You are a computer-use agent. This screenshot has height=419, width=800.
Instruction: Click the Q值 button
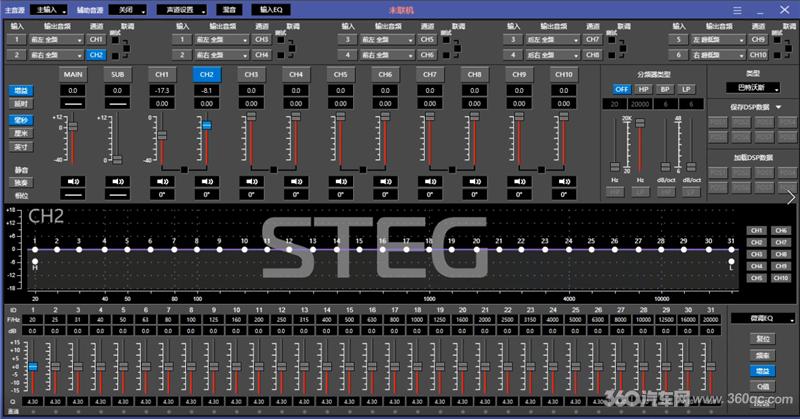763,387
